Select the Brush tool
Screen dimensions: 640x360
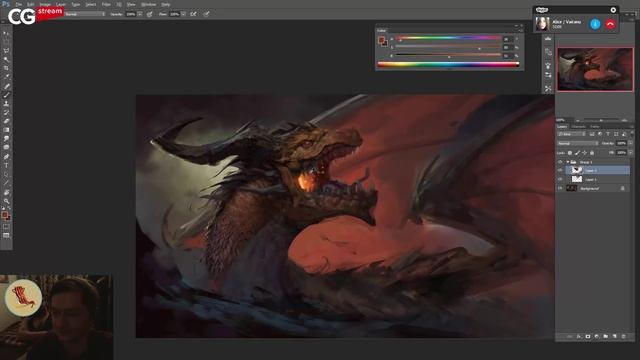coord(6,95)
